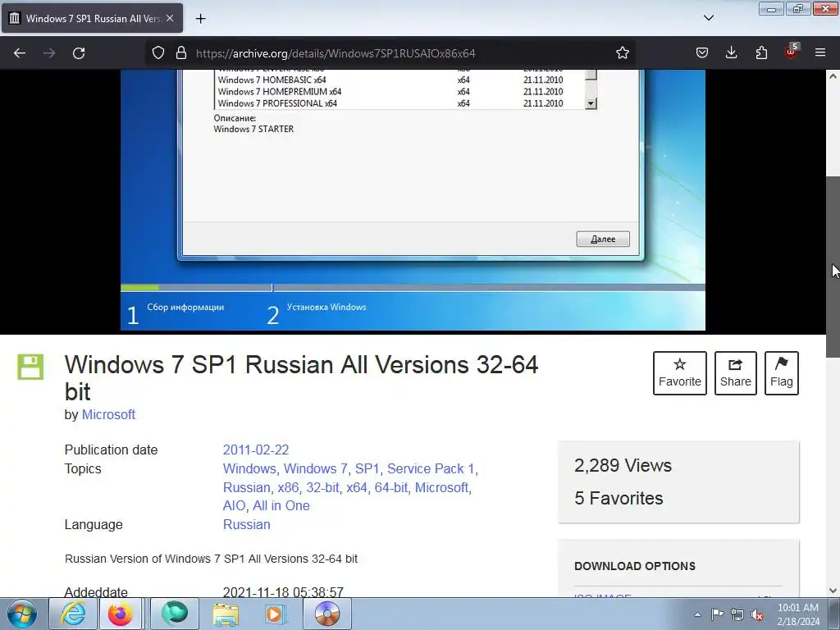
Task: Select the Windows 7 SP1 Russian tab
Action: coord(92,18)
